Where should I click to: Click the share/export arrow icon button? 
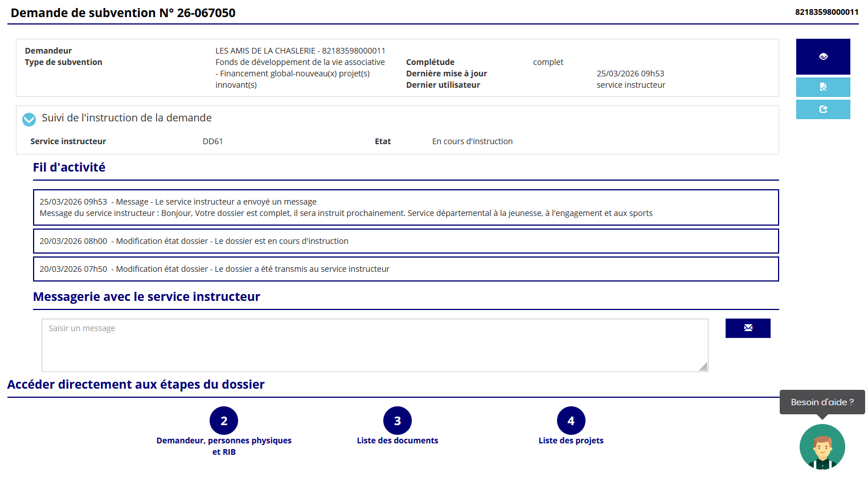[x=823, y=109]
